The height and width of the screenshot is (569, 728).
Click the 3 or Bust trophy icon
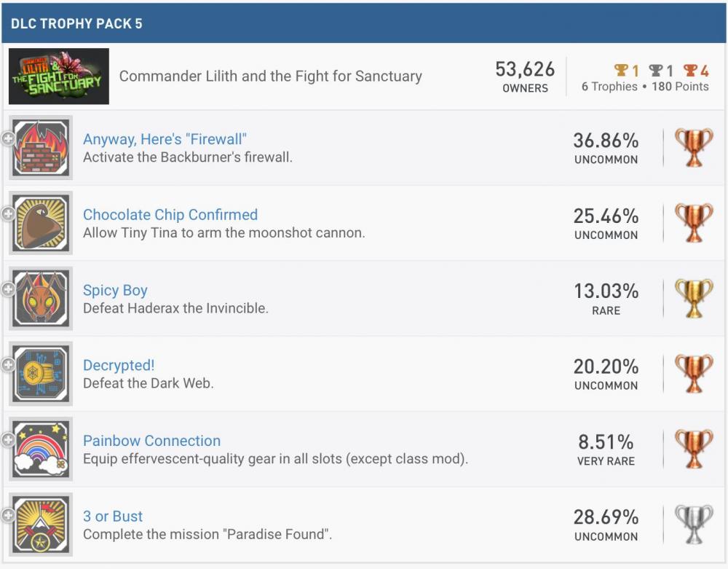41,525
